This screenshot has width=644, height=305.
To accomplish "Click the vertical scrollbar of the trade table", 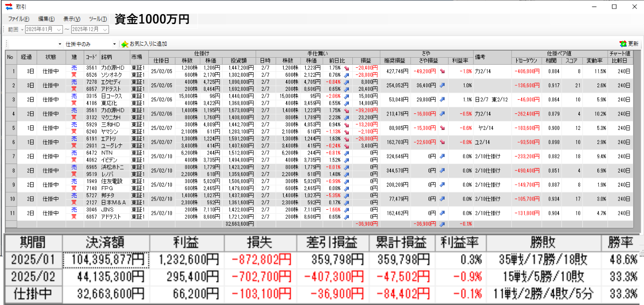I will click(637, 140).
